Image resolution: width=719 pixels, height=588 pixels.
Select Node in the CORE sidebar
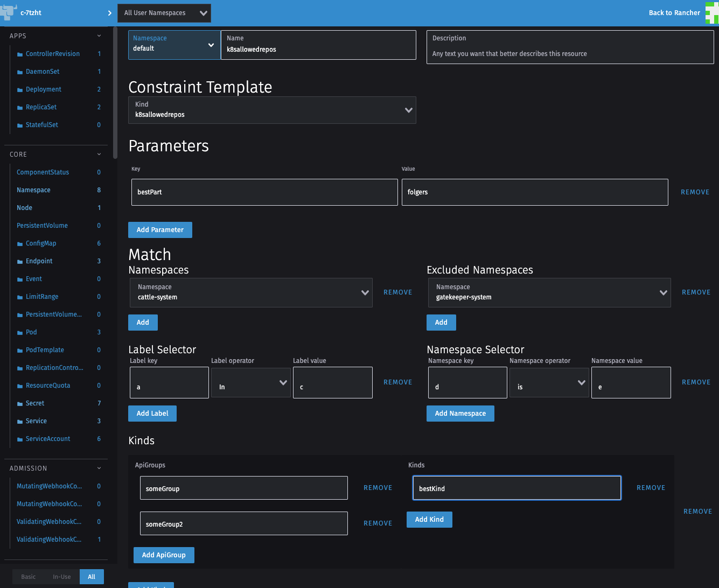pos(24,207)
